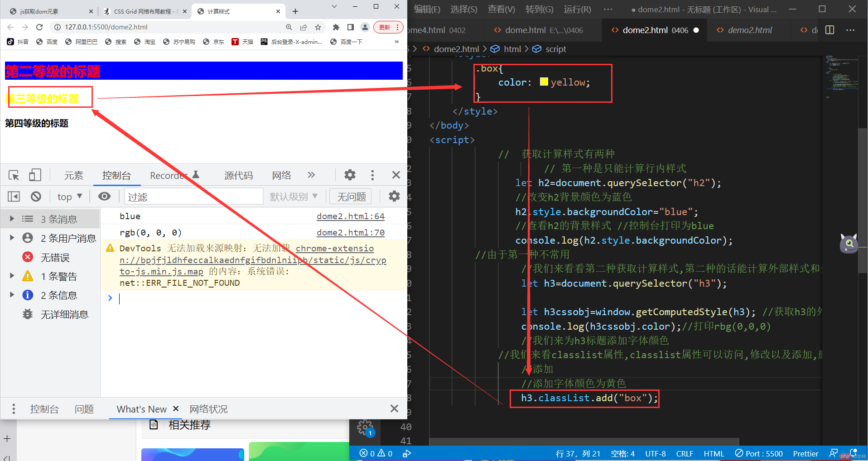The height and width of the screenshot is (461, 868).
Task: Bookmark the page with the star icon
Action: click(318, 27)
